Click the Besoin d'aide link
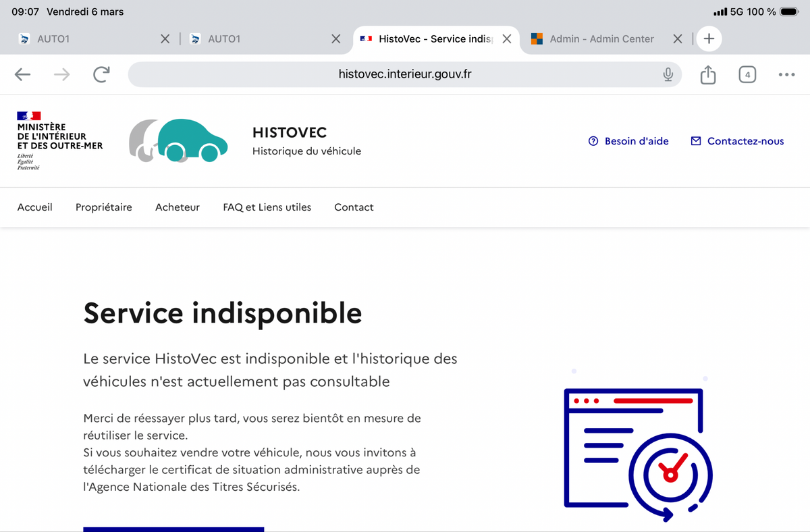The height and width of the screenshot is (532, 810). [628, 141]
